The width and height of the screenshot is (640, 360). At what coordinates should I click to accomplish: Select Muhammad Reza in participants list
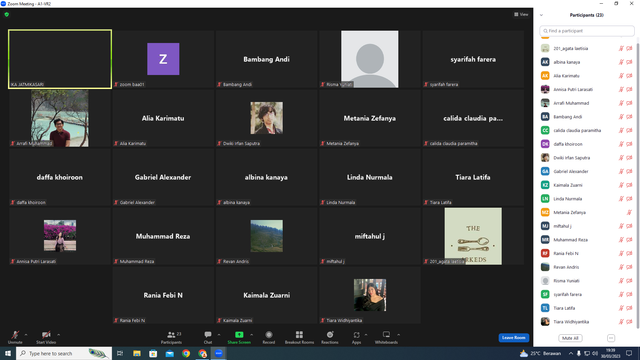click(x=587, y=240)
